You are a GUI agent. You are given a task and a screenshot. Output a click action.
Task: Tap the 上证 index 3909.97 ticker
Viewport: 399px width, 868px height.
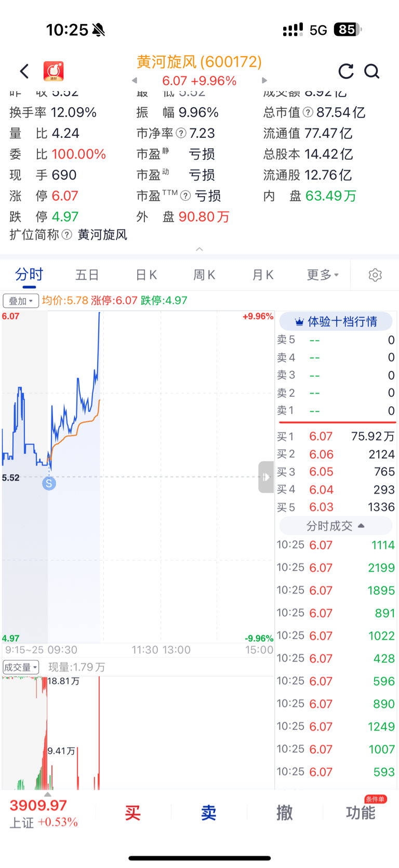(x=44, y=814)
